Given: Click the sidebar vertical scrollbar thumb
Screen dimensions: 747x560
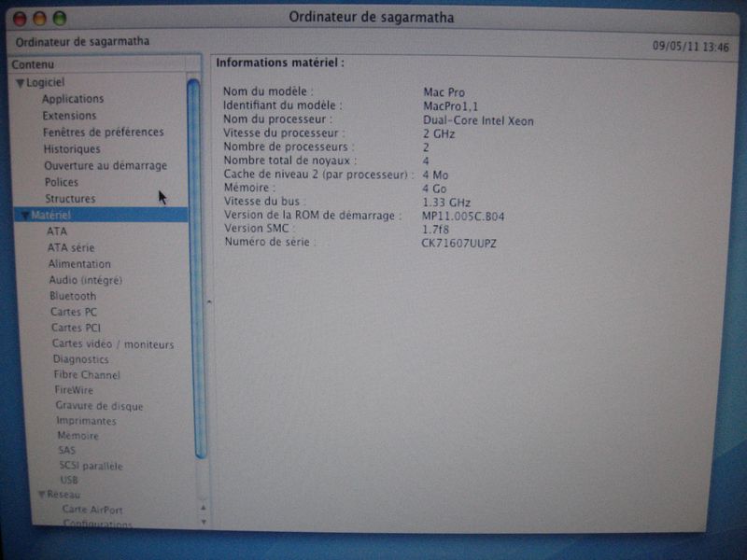Looking at the screenshot, I should (x=195, y=269).
